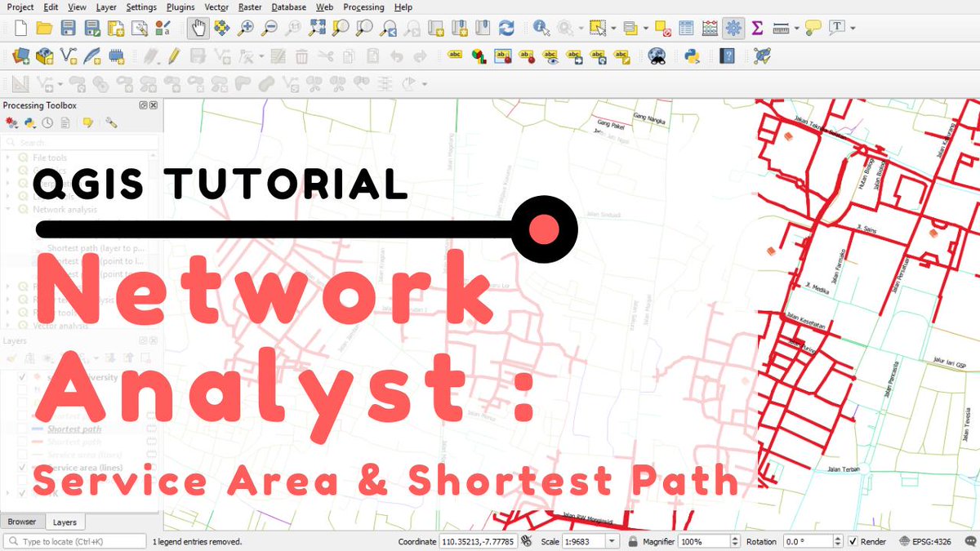This screenshot has width=980, height=551.
Task: Toggle the Processing Toolbox gear icon
Action: [x=733, y=29]
